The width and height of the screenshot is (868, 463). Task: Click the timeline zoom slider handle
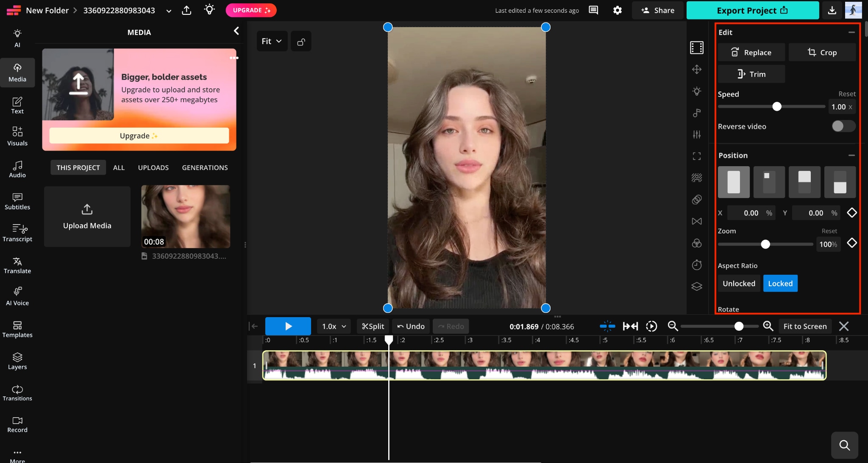click(739, 326)
